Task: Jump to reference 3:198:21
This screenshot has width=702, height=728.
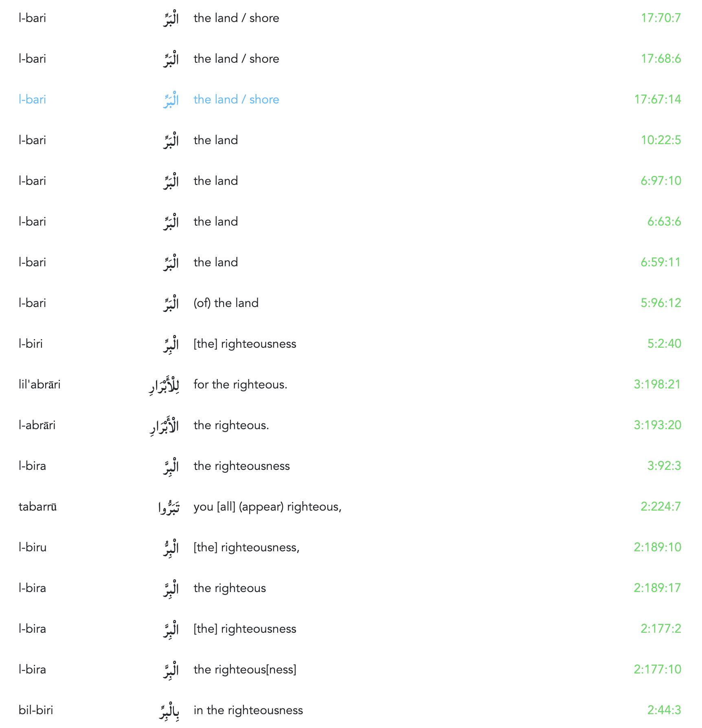Action: click(657, 384)
